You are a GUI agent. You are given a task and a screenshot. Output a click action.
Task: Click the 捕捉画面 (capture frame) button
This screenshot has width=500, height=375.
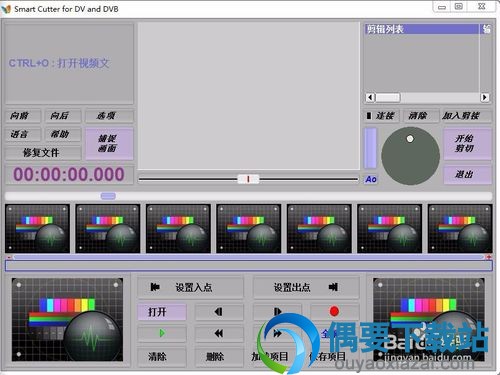[109, 144]
